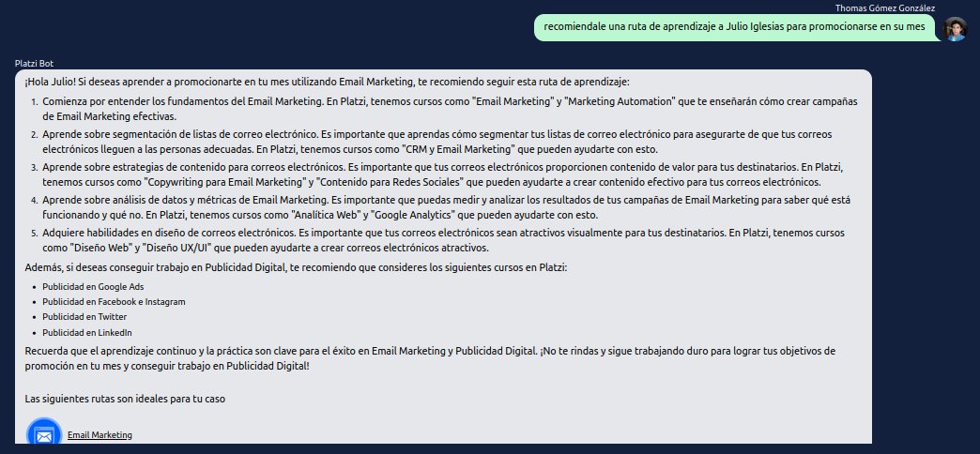Click list item 2 about segmentación de listas
980x454 pixels.
pos(437,142)
